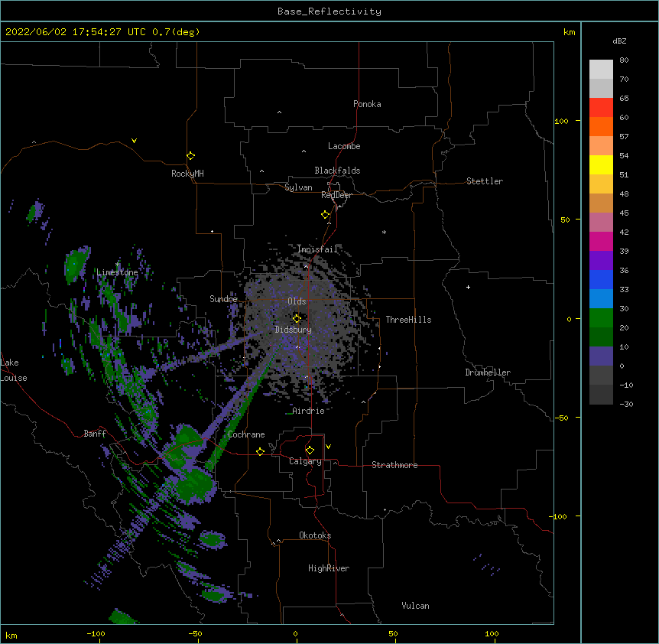Click the Ponoka city label

pos(367,104)
